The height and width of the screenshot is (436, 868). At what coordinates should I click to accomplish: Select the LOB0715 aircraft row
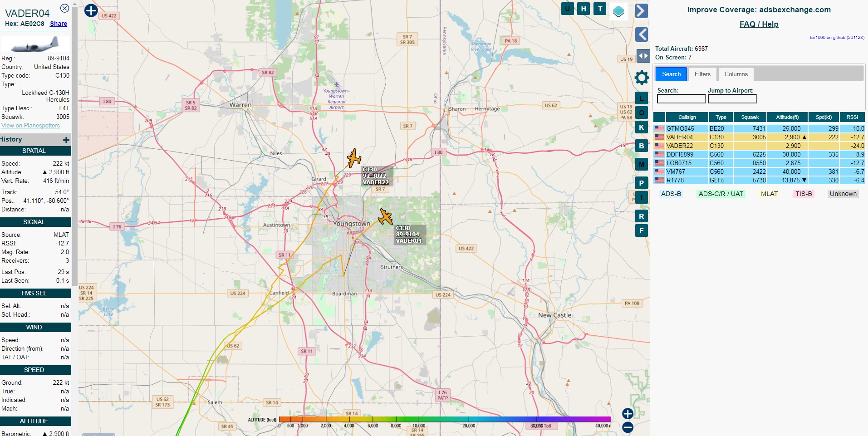tap(759, 163)
